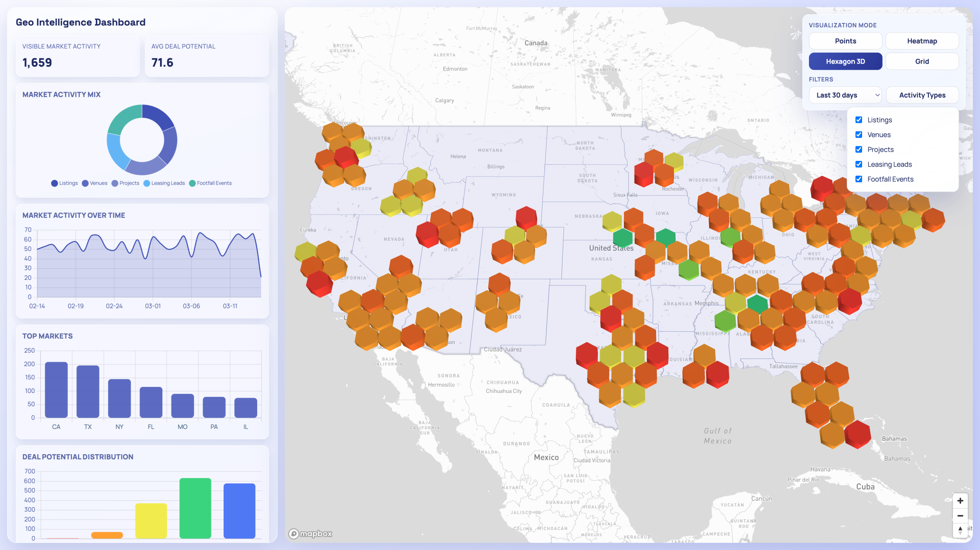Click the Footfall Events legend dot
Image resolution: width=980 pixels, height=550 pixels.
(x=193, y=183)
